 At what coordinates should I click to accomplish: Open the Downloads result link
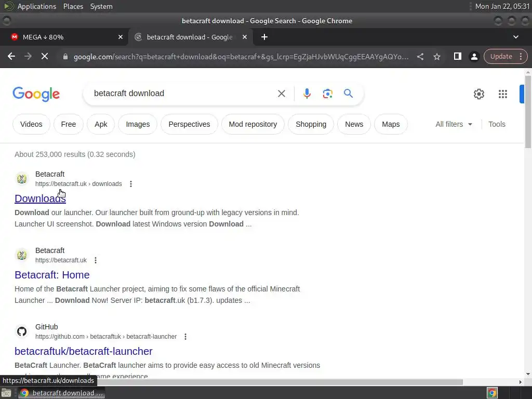[x=40, y=198]
